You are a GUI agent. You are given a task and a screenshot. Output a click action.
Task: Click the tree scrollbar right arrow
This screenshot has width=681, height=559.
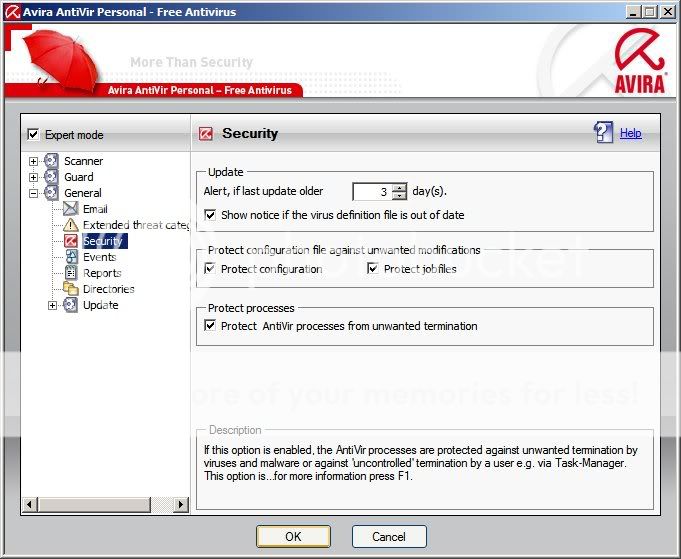pos(181,504)
